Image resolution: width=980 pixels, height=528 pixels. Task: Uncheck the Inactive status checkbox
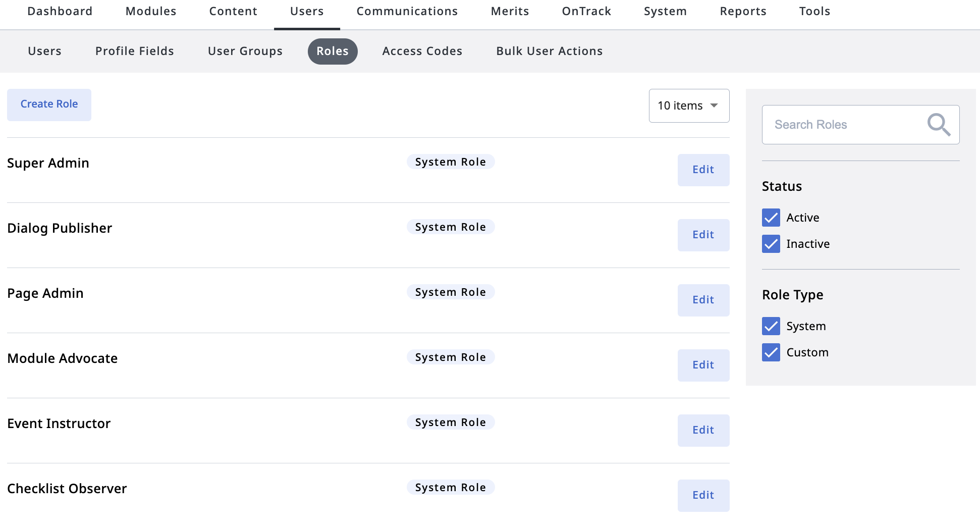771,244
